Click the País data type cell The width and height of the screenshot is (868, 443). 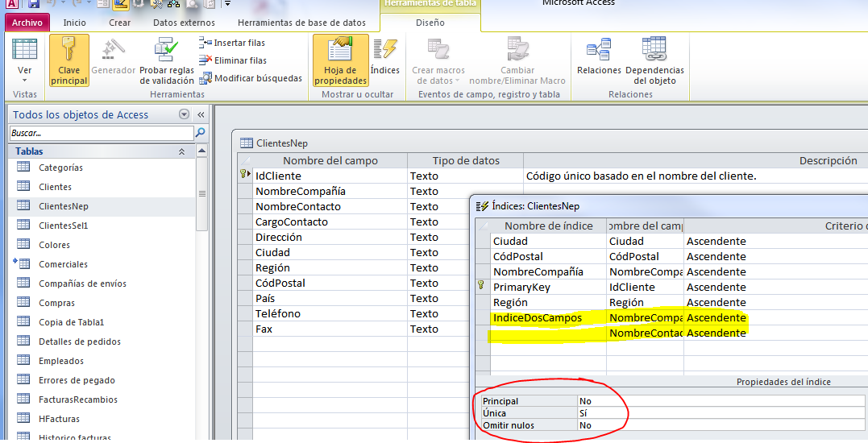pyautogui.click(x=465, y=298)
